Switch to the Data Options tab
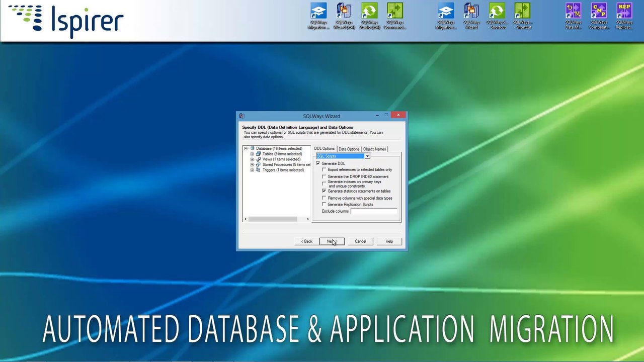 point(349,149)
